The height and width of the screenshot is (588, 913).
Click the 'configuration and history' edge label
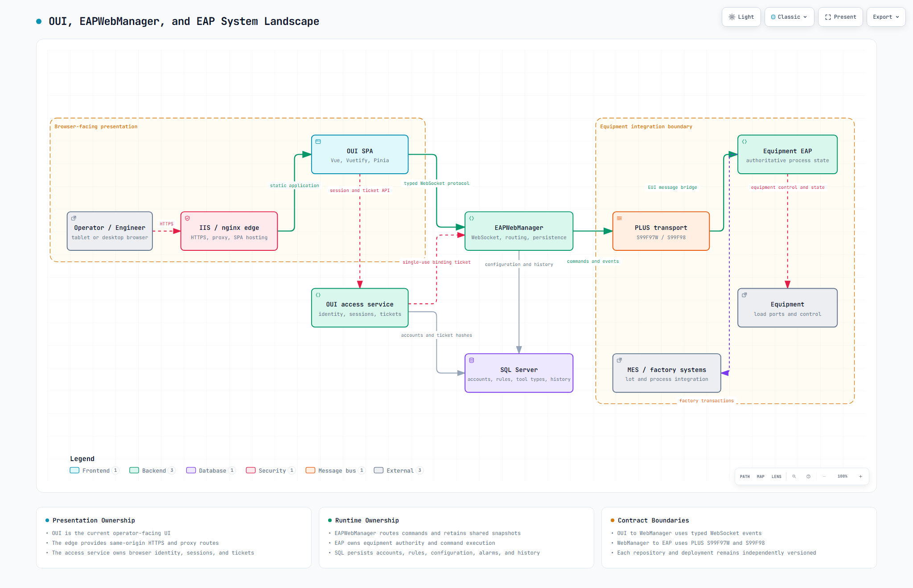click(x=519, y=265)
